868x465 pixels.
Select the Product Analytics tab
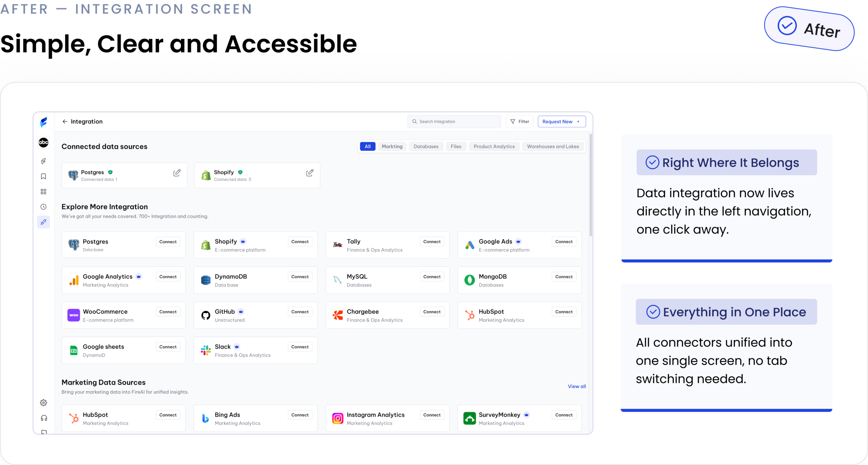click(x=494, y=146)
